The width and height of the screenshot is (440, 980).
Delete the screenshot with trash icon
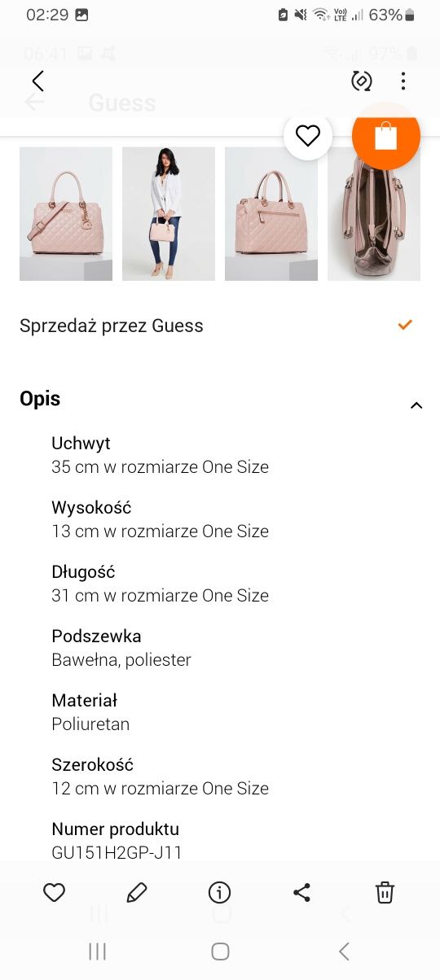click(385, 893)
